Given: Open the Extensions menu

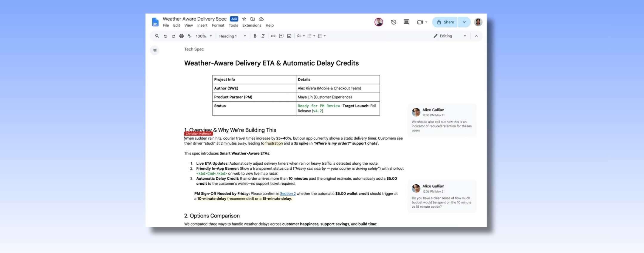Looking at the screenshot, I should click(x=252, y=25).
